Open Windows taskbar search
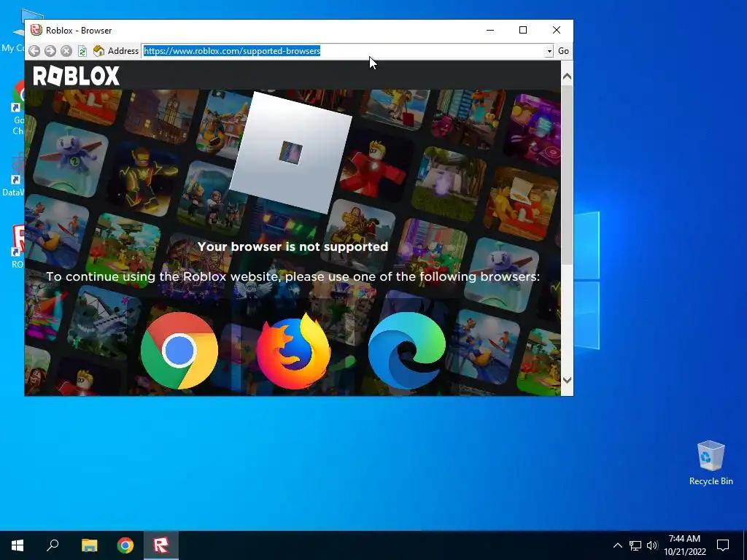This screenshot has width=747, height=560. pyautogui.click(x=53, y=545)
